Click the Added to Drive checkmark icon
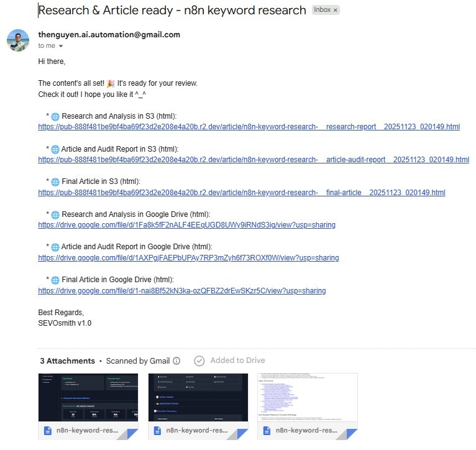This screenshot has height=450, width=476. (199, 360)
